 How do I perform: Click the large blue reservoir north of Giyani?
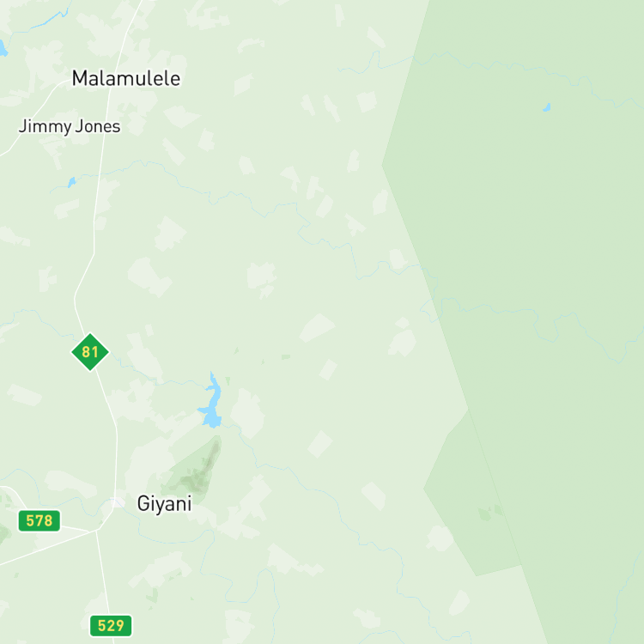click(211, 403)
